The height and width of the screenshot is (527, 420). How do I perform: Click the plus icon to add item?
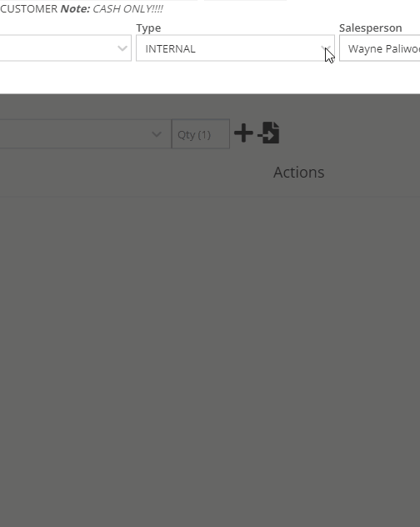(243, 133)
